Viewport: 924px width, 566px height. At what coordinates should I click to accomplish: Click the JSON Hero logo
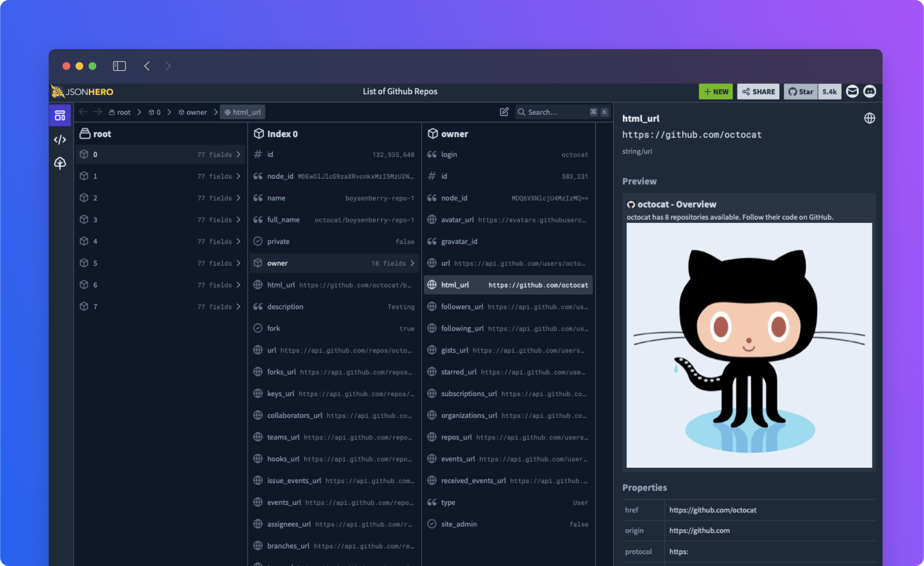pos(82,92)
